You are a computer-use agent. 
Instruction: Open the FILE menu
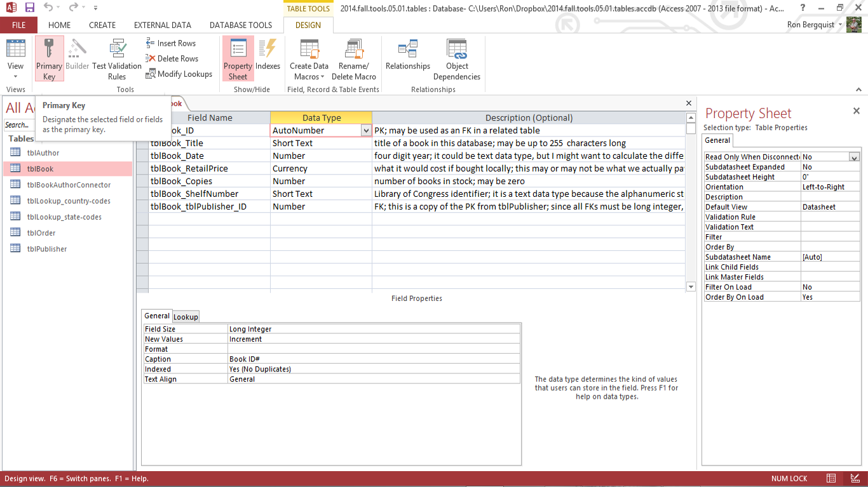pyautogui.click(x=18, y=25)
